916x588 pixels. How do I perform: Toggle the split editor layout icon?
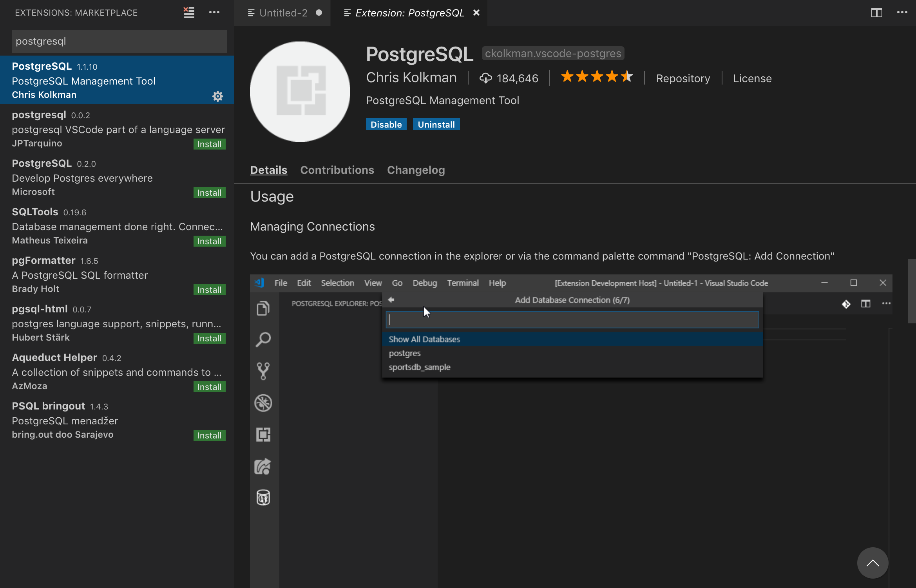[876, 13]
